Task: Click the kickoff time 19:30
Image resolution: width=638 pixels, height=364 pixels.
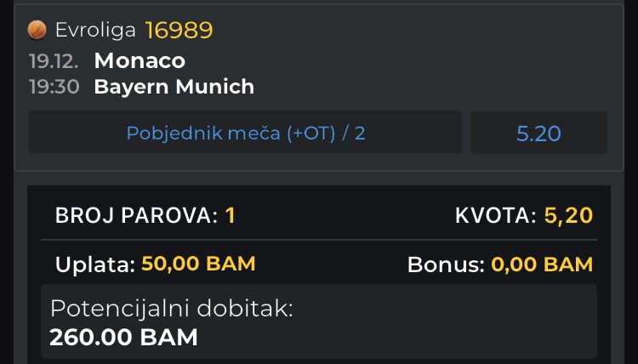Action: [x=54, y=87]
